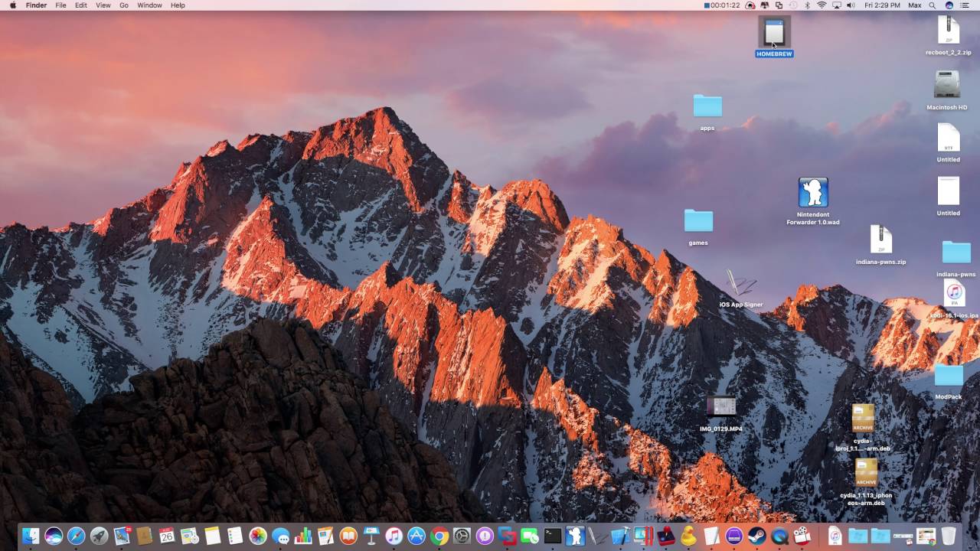Screen dimensions: 980x551
Task: Open Launchpad from the Dock
Action: [99, 536]
